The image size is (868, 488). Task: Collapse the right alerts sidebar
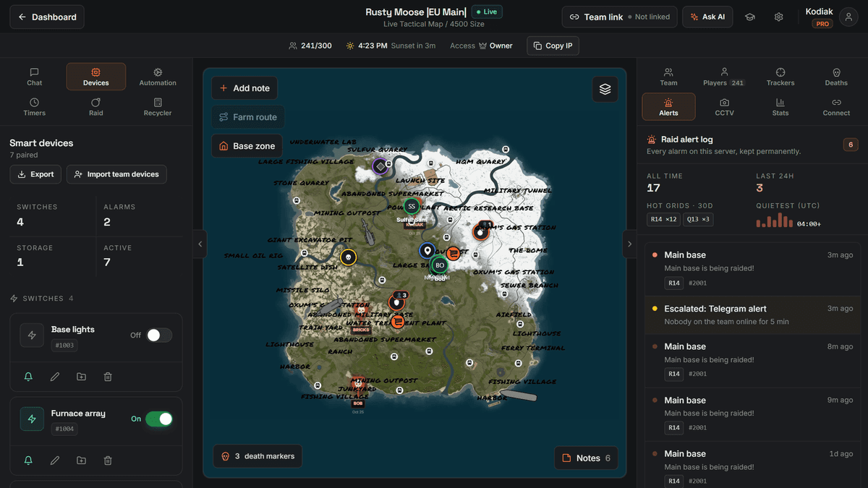pos(629,244)
